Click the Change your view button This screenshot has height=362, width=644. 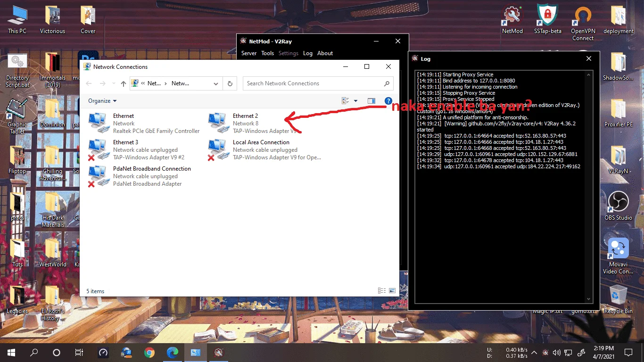coord(346,101)
